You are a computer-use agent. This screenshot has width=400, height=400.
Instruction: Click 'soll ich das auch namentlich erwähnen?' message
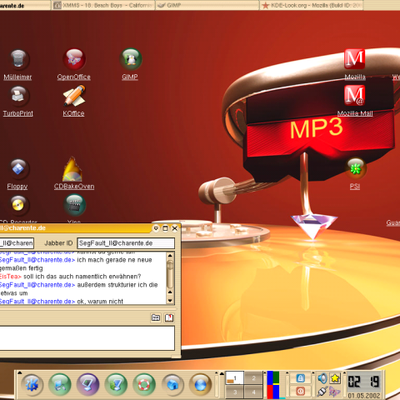click(x=82, y=276)
